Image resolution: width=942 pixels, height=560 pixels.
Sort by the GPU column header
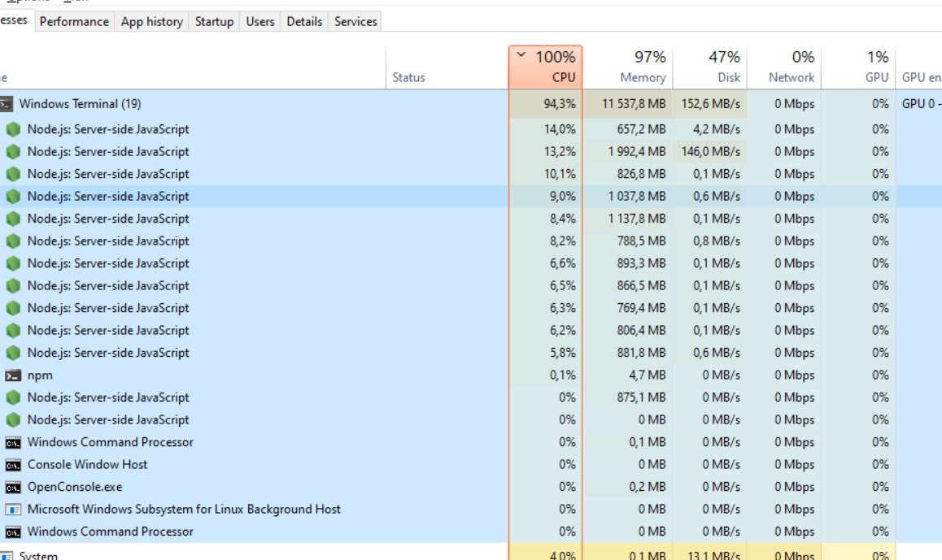[858, 67]
